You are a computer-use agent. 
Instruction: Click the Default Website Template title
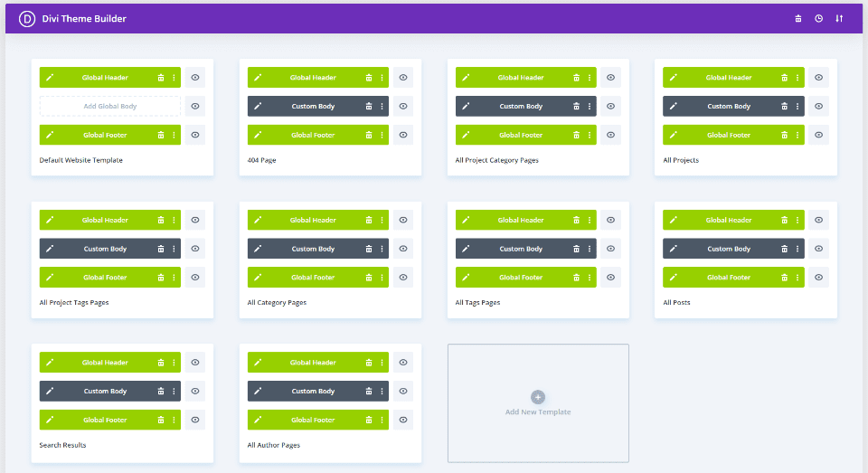coord(80,160)
